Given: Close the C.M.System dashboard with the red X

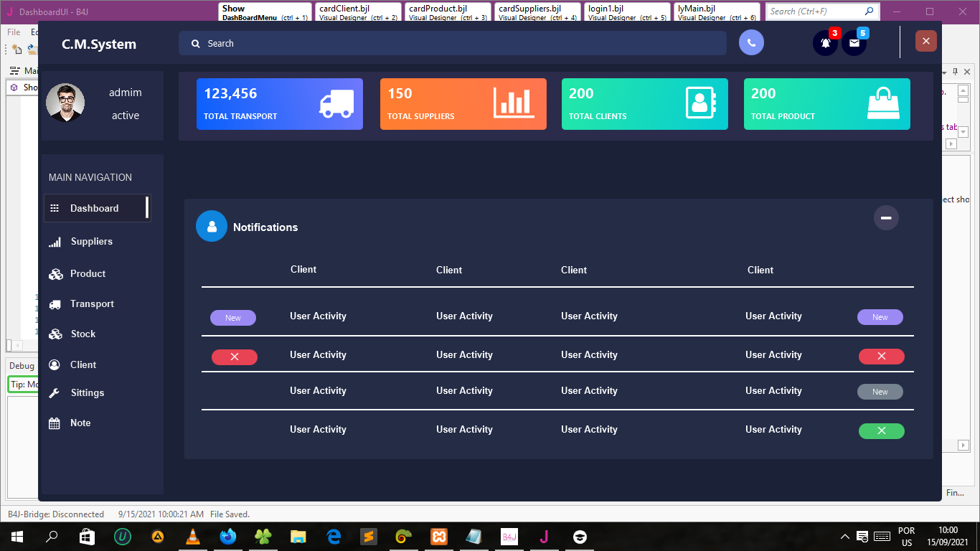Looking at the screenshot, I should pos(926,41).
